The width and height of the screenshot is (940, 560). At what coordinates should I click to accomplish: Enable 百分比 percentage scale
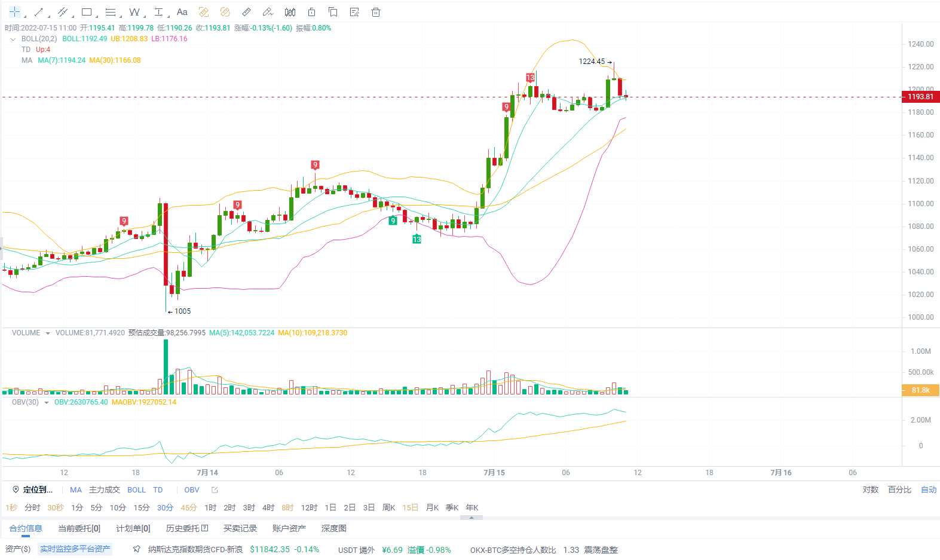pyautogui.click(x=899, y=490)
